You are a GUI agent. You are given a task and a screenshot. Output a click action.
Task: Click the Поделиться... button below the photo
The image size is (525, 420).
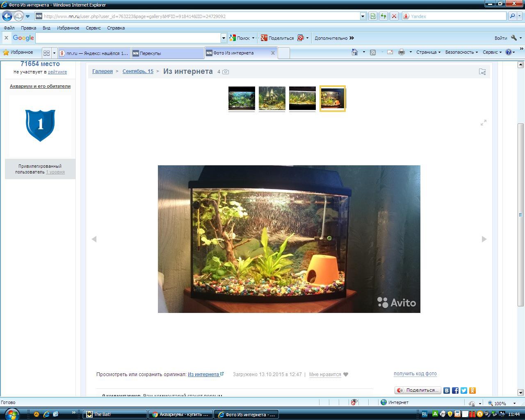tap(418, 390)
